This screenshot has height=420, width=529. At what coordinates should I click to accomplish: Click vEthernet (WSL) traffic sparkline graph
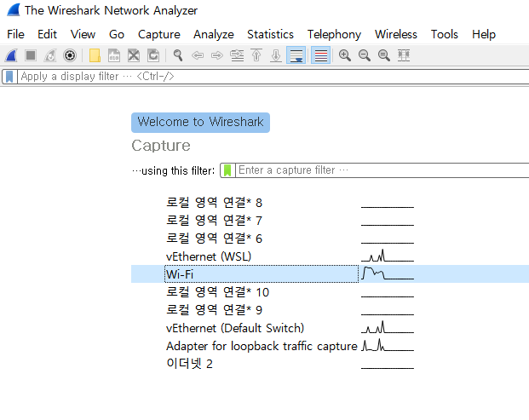click(388, 256)
